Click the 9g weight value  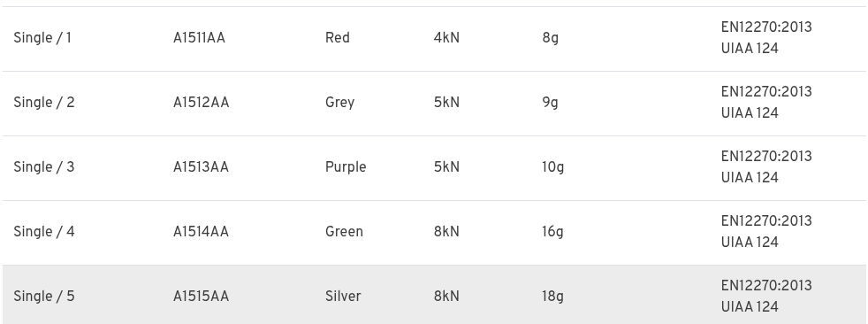click(551, 104)
